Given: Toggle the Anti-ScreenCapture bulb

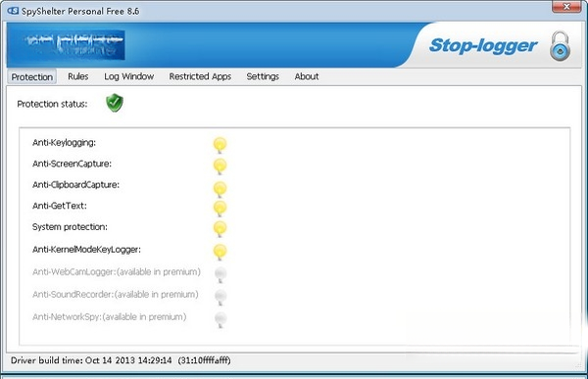Looking at the screenshot, I should click(220, 166).
